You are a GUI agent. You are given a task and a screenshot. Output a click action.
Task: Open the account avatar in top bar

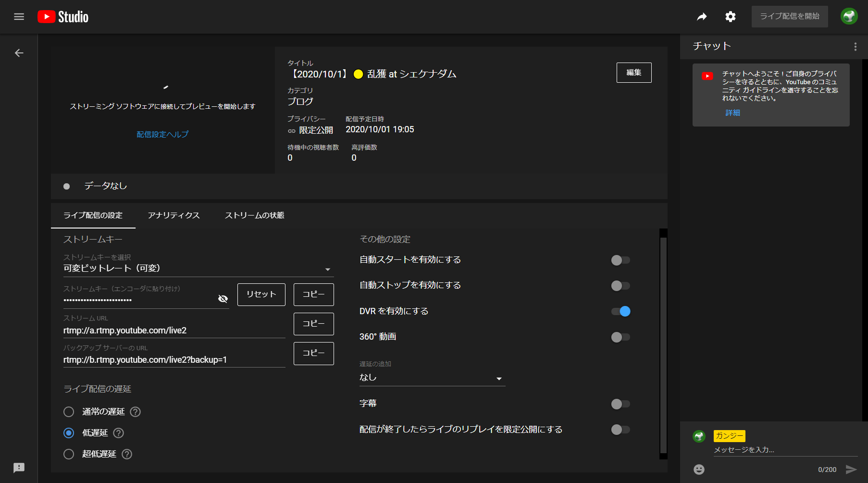[x=849, y=16]
